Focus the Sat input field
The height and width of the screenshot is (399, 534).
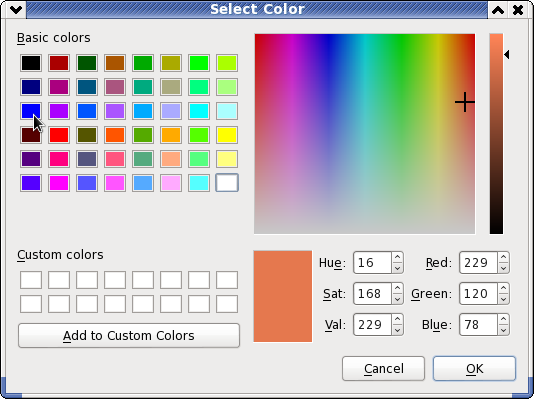pos(372,293)
